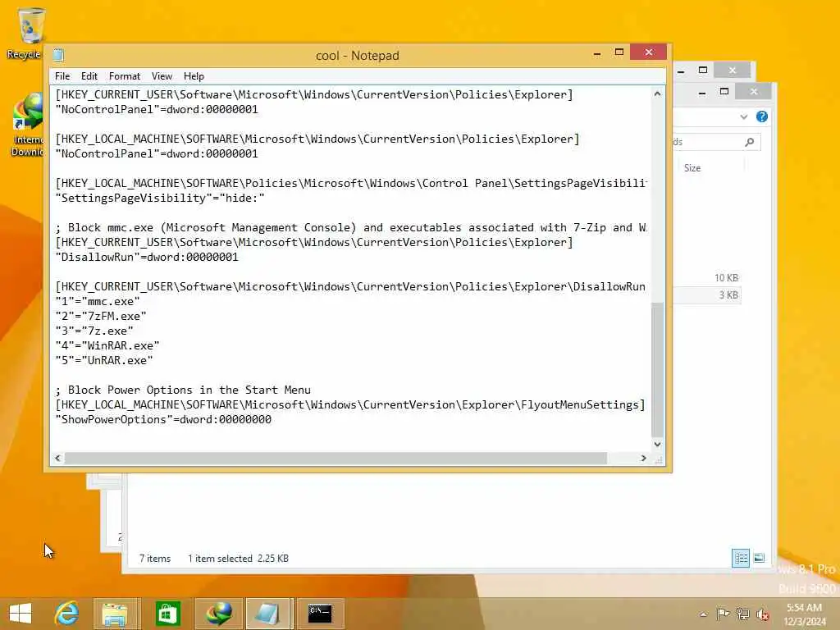Open the Windows Store taskbar icon

[167, 614]
